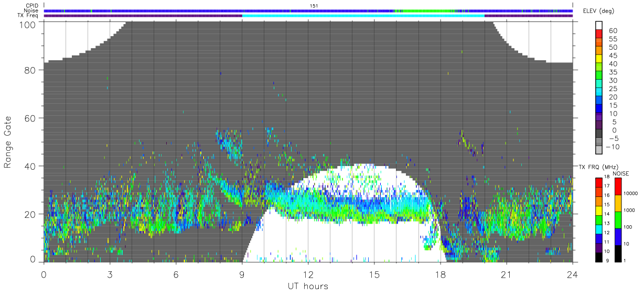Click the UT hours tick label 15
644x297 pixels.
pyautogui.click(x=374, y=274)
